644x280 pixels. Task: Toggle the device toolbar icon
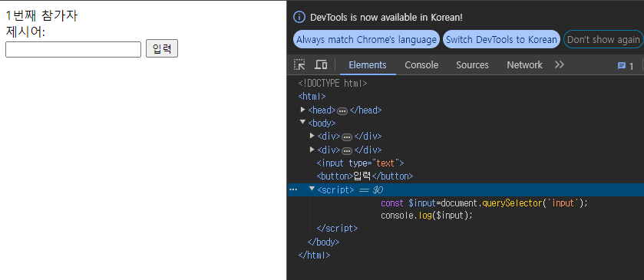pos(321,65)
